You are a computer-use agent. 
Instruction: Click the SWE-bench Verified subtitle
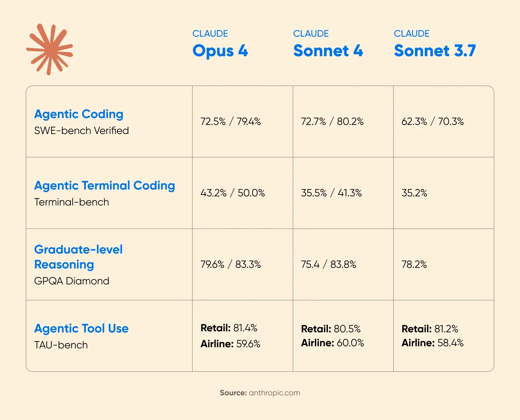(x=81, y=131)
